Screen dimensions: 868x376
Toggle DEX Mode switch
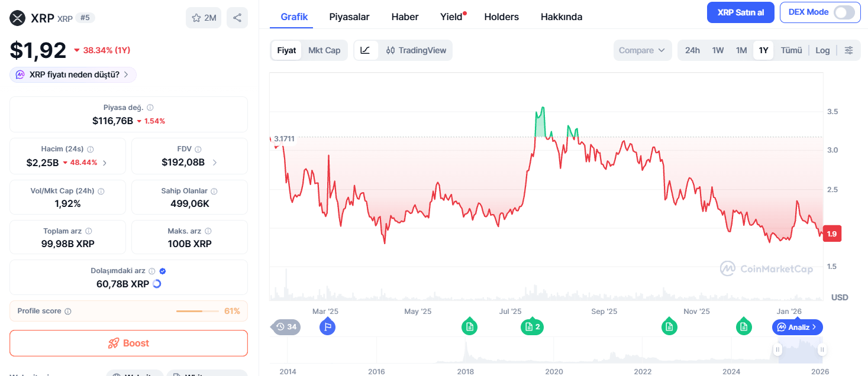844,12
